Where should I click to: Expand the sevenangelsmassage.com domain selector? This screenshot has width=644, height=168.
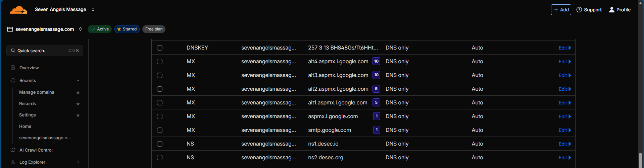click(81, 29)
